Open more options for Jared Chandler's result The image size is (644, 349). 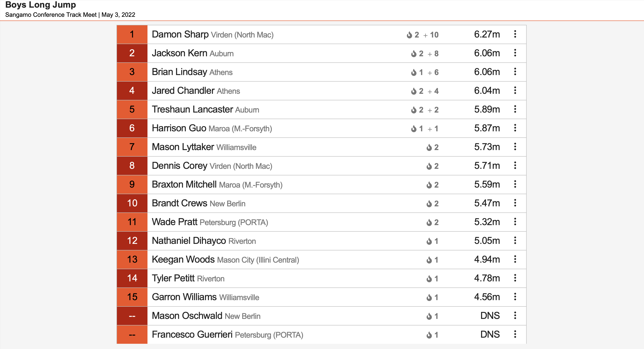[515, 90]
